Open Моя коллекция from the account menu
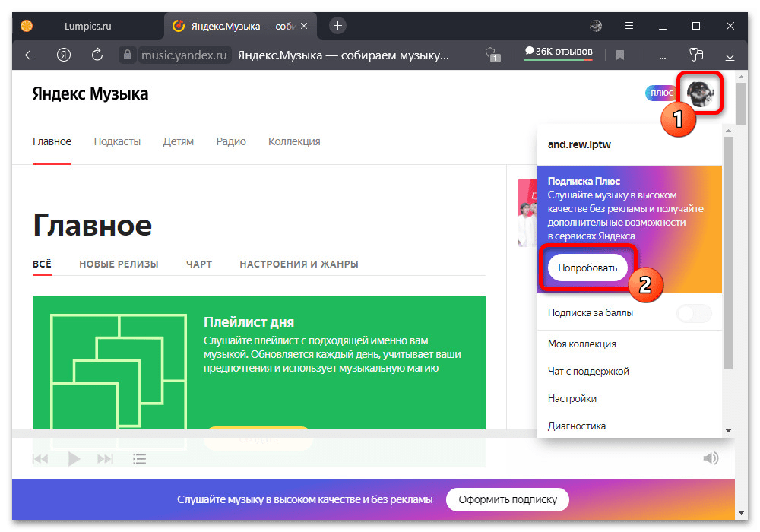This screenshot has height=532, width=760. (582, 344)
